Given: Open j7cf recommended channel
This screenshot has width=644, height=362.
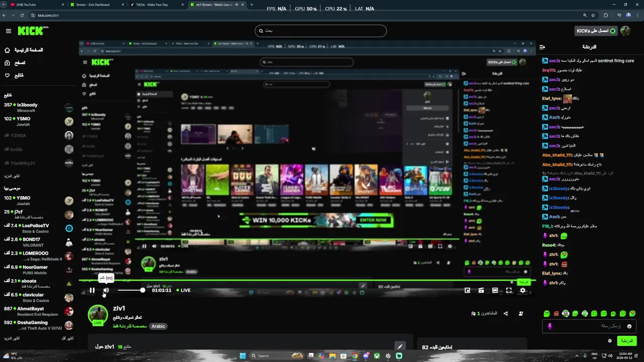Looking at the screenshot, I should tap(38, 215).
